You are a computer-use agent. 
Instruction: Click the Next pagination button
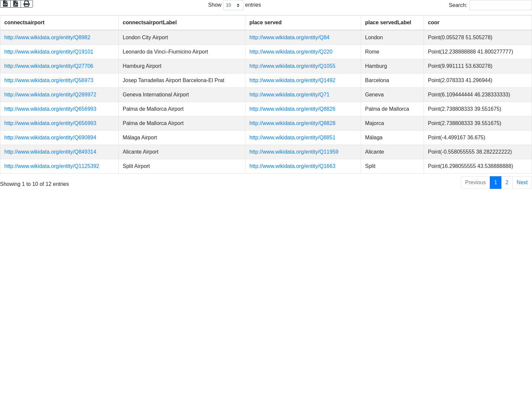(522, 183)
